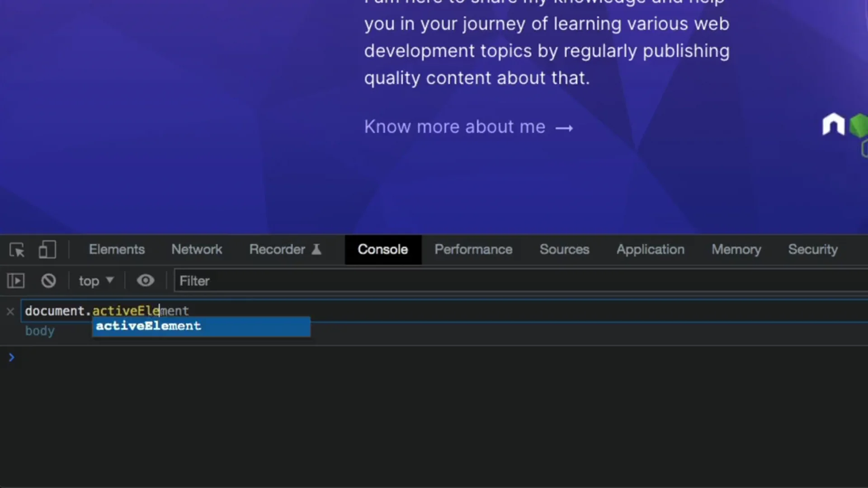Click inside the Filter input field
This screenshot has height=488, width=868.
tap(271, 281)
